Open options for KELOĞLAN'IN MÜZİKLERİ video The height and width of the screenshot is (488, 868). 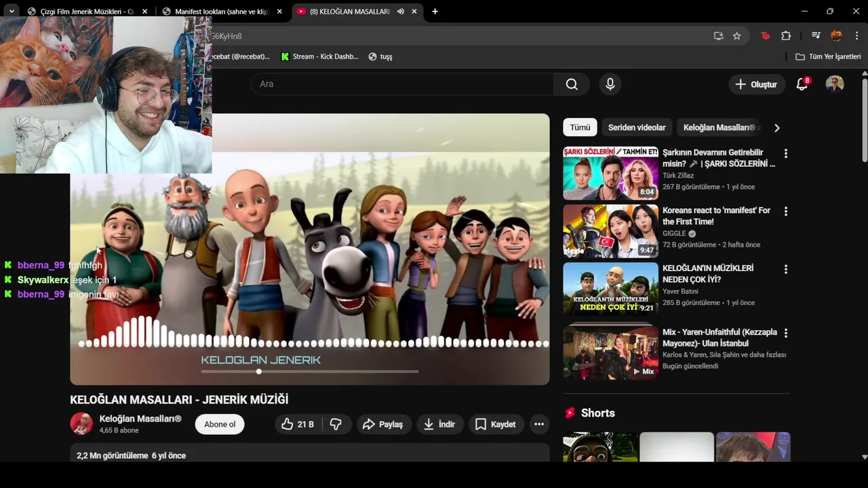coord(785,269)
